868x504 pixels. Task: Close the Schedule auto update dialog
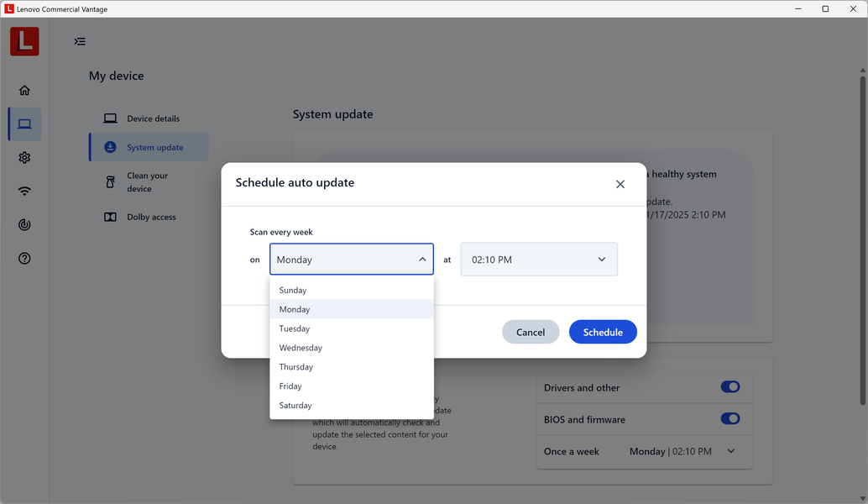[x=620, y=185]
